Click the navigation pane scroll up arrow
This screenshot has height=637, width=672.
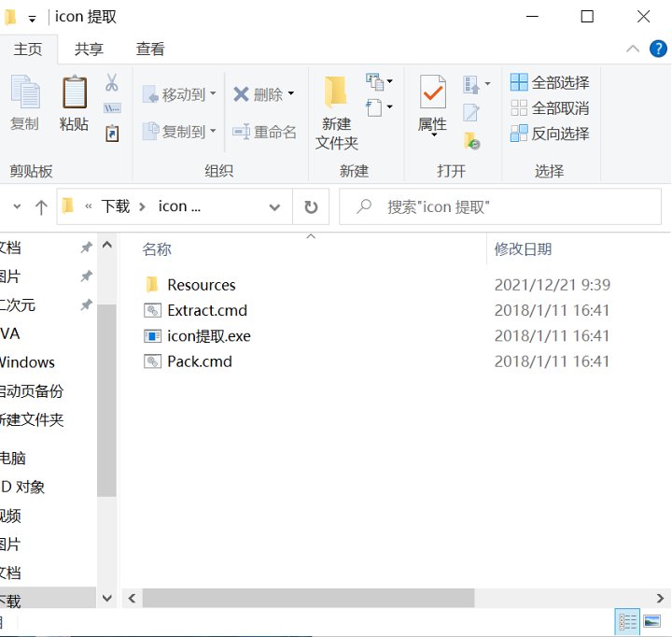107,245
